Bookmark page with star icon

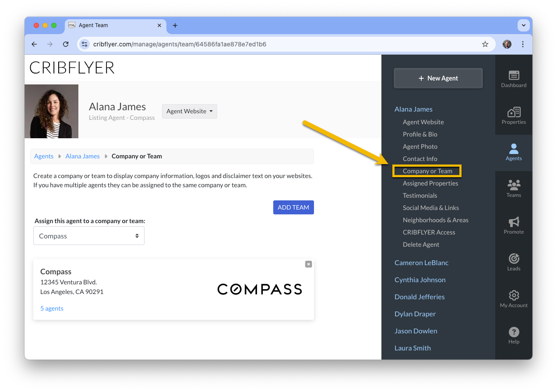pyautogui.click(x=485, y=44)
